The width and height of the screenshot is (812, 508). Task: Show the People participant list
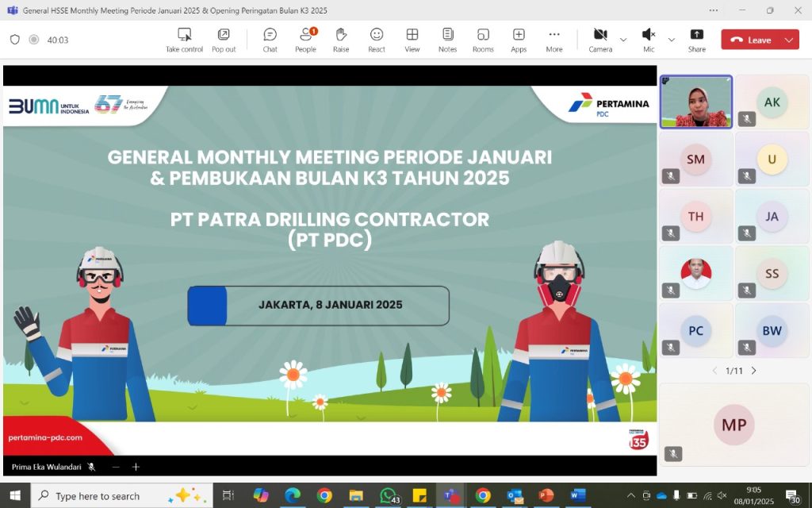tap(305, 40)
